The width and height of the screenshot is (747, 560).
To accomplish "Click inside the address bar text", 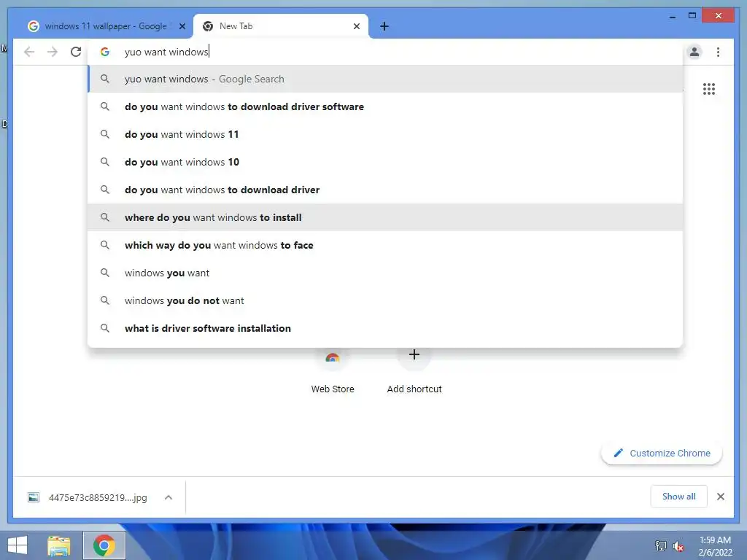I will [166, 52].
